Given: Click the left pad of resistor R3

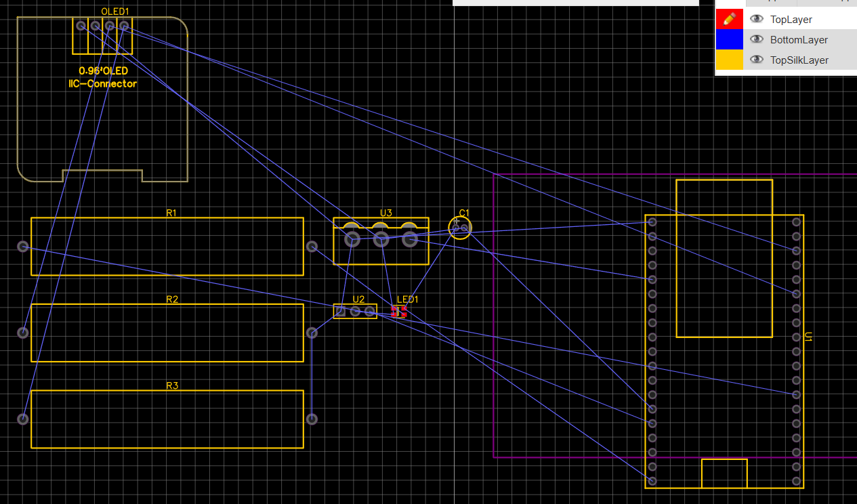Looking at the screenshot, I should point(23,419).
